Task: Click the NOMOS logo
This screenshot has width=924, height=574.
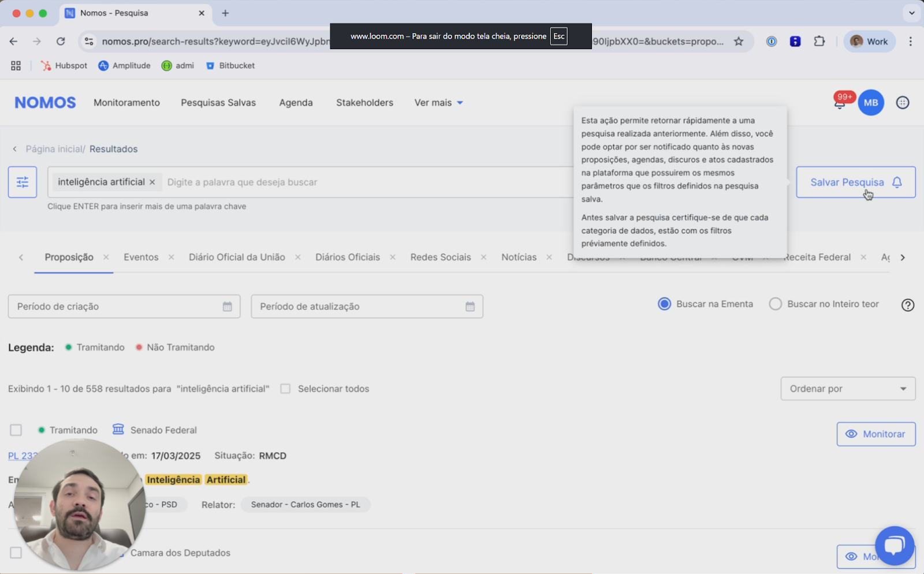Action: (45, 103)
